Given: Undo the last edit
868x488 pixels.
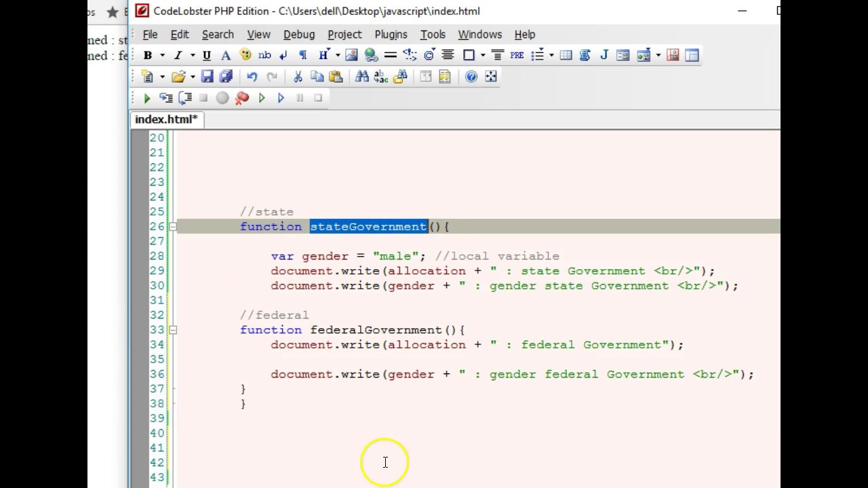Looking at the screenshot, I should tap(252, 77).
